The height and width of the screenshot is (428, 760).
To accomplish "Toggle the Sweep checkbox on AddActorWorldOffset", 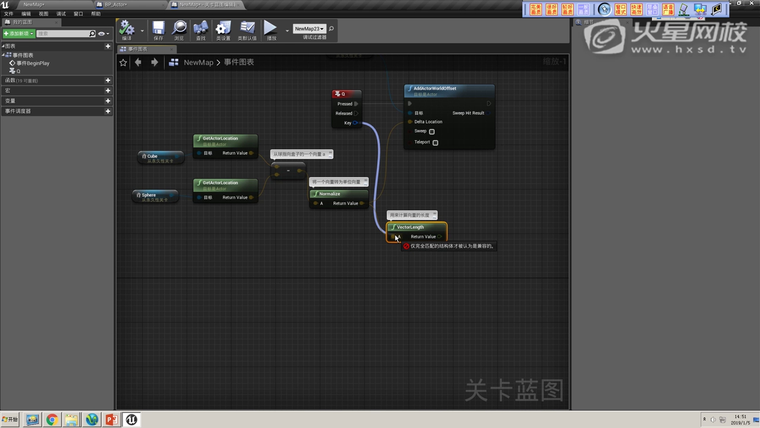I will tap(432, 131).
